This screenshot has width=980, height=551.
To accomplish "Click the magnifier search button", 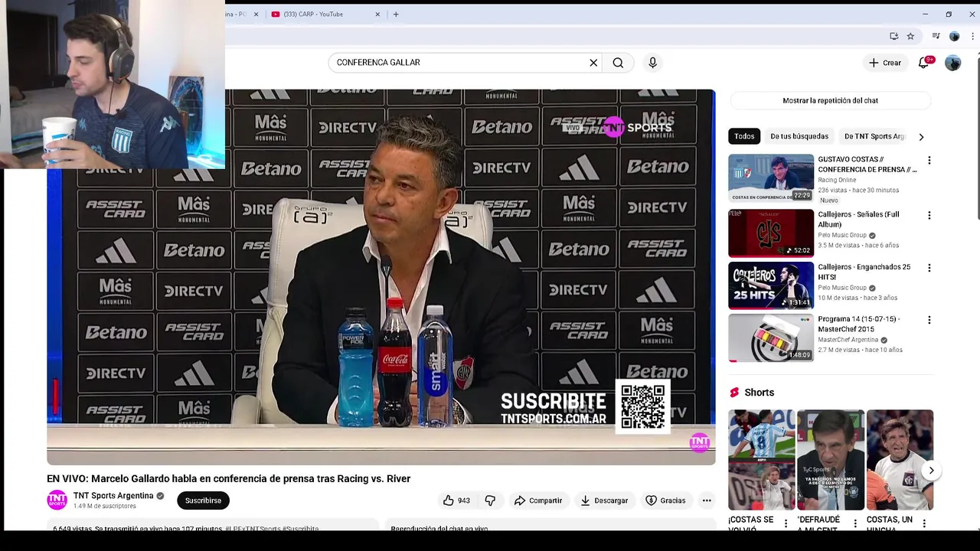I will pos(618,63).
